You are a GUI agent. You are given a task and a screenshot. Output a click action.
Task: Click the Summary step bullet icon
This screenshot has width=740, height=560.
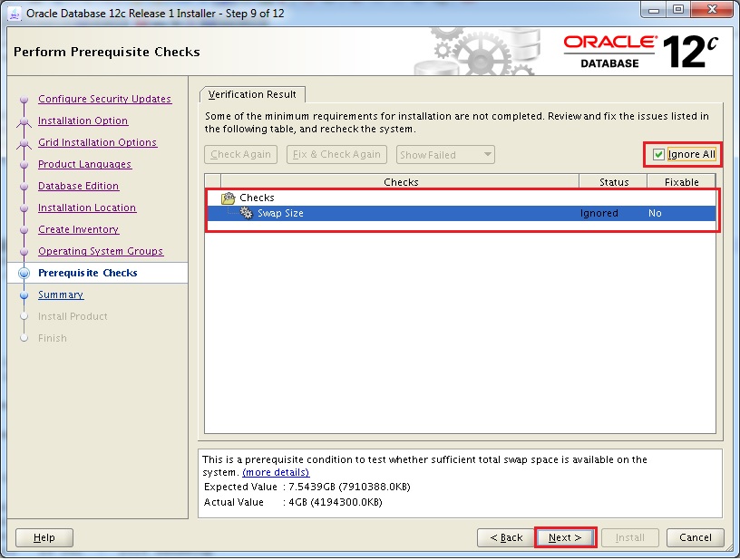(x=24, y=294)
